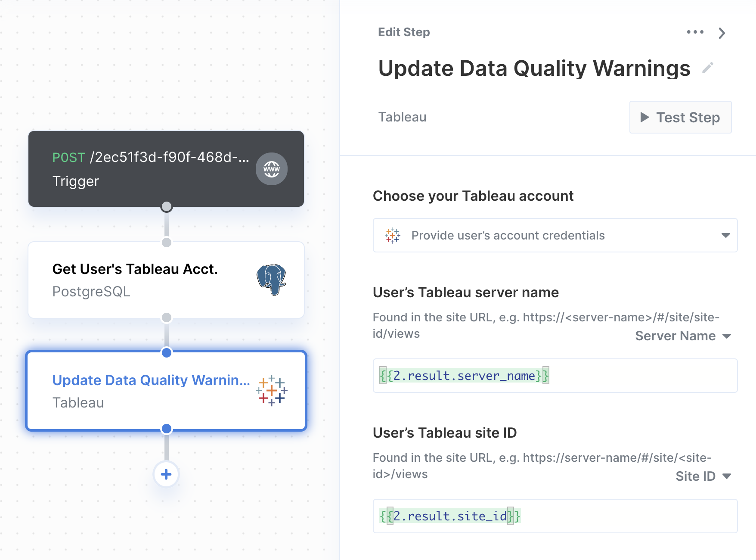Viewport: 756px width, 560px height.
Task: Click the www webhook trigger icon
Action: [x=272, y=169]
